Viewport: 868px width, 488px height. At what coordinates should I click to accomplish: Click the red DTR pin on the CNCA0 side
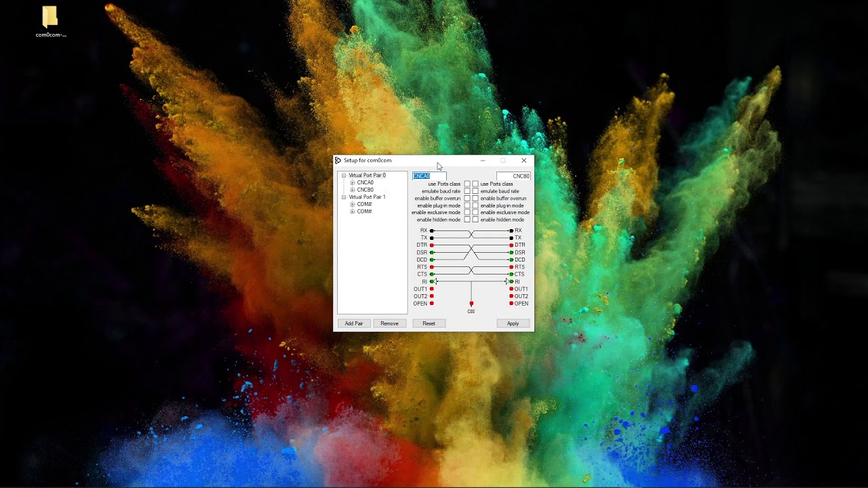pyautogui.click(x=431, y=245)
